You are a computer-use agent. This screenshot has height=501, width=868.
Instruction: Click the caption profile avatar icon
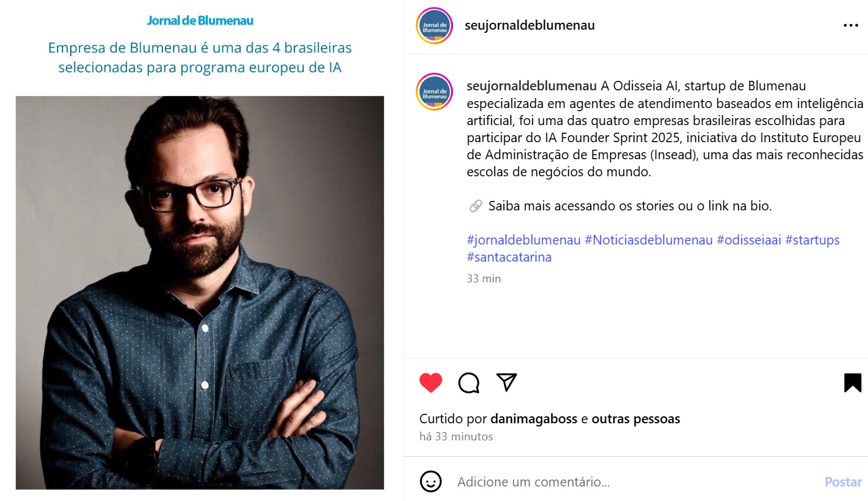435,92
